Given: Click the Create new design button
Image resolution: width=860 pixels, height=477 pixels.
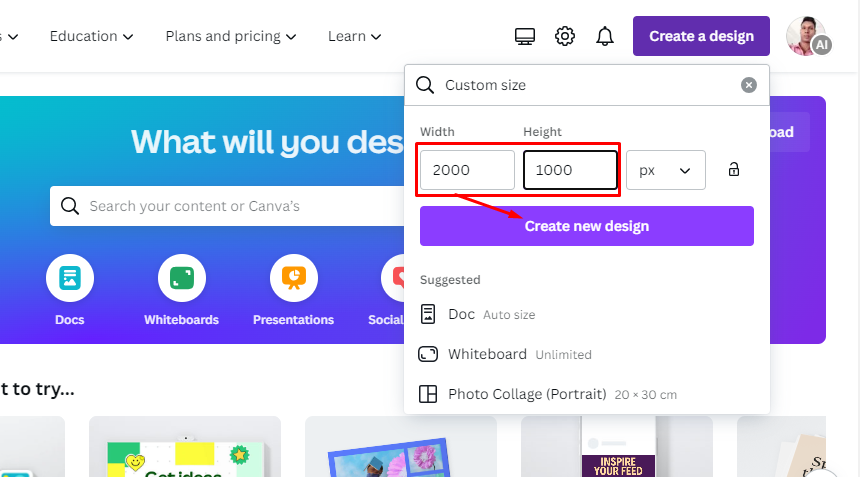Looking at the screenshot, I should [x=586, y=226].
